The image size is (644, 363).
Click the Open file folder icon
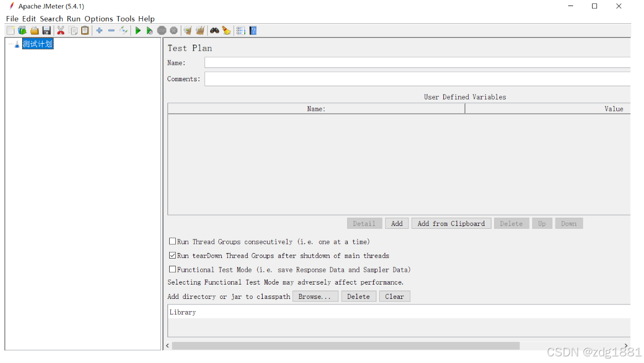coord(34,30)
